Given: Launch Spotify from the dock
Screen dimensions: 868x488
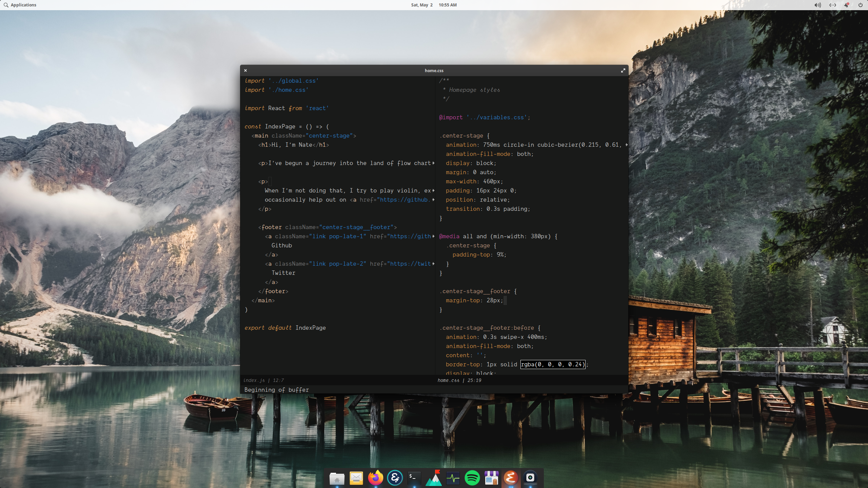Looking at the screenshot, I should pyautogui.click(x=472, y=478).
